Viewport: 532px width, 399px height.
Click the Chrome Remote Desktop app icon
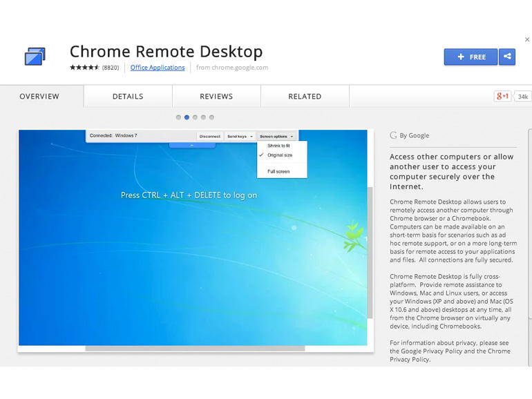[35, 57]
